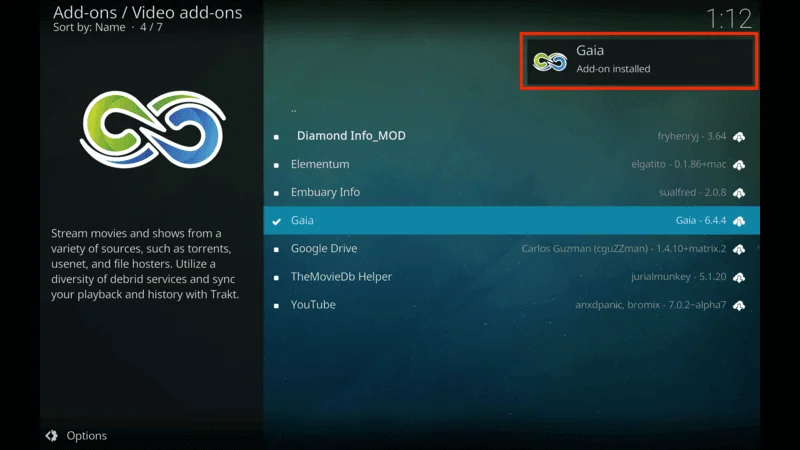Click cloud download icon in Elementum row

(739, 165)
